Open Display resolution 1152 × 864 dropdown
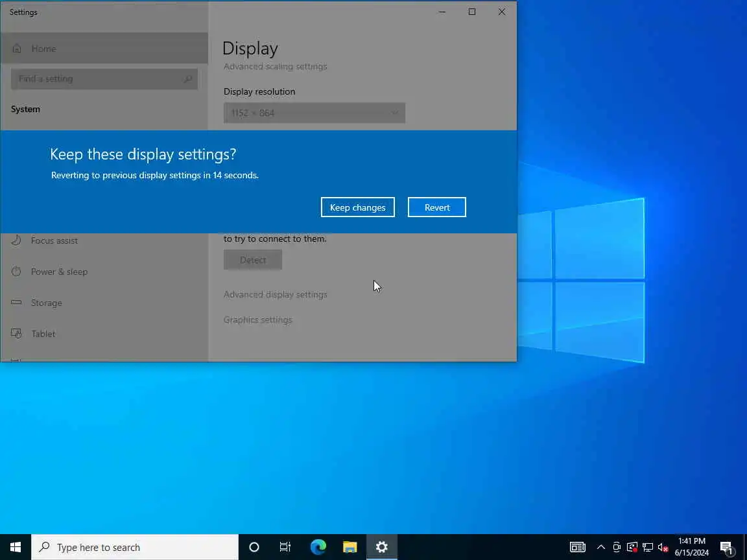Image resolution: width=747 pixels, height=560 pixels. click(x=314, y=113)
